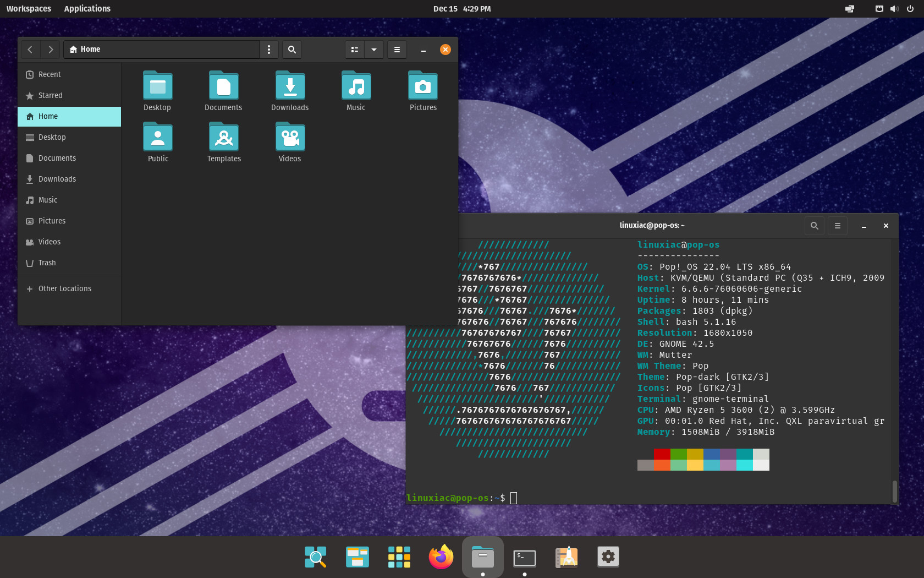Select Documents in the sidebar

69,158
